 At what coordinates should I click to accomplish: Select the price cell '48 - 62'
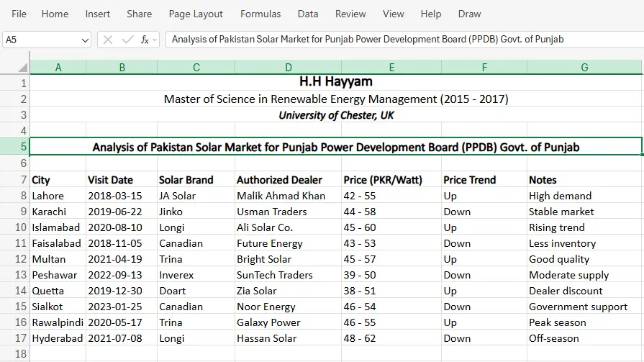pos(391,338)
